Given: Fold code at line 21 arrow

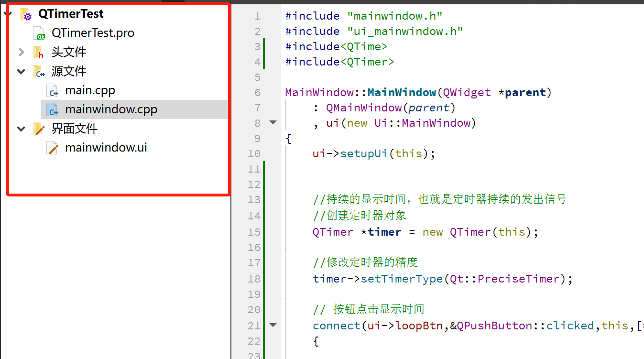Looking at the screenshot, I should click(273, 325).
